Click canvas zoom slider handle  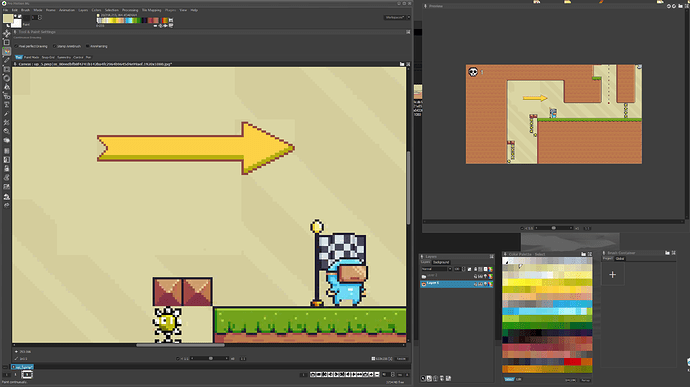[x=211, y=358]
